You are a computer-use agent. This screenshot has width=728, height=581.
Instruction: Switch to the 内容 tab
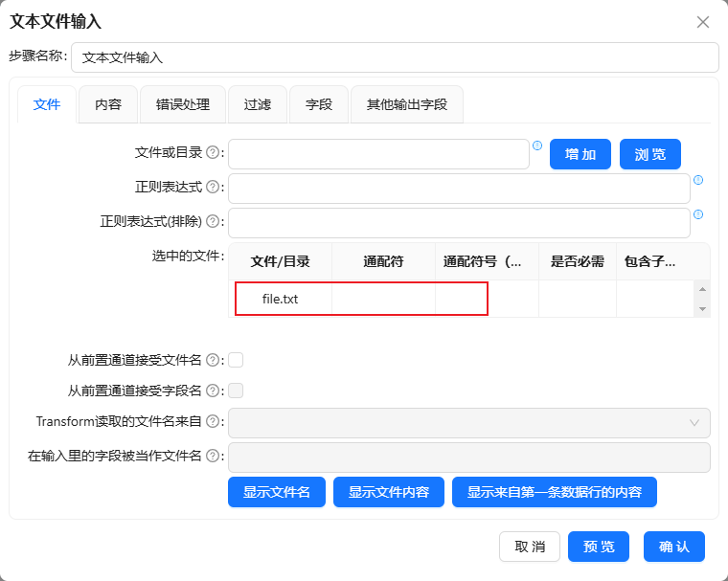click(x=108, y=104)
